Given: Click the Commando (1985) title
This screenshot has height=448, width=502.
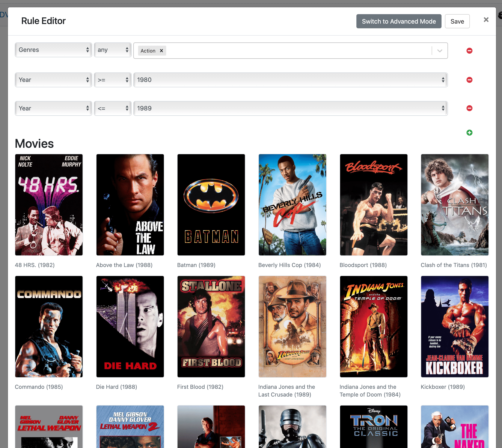Looking at the screenshot, I should coord(39,387).
